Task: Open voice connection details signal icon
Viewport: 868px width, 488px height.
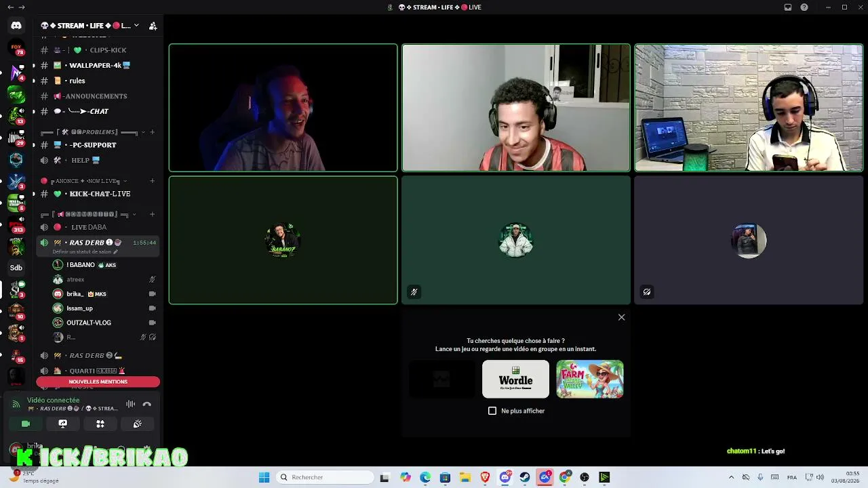Action: coord(16,404)
